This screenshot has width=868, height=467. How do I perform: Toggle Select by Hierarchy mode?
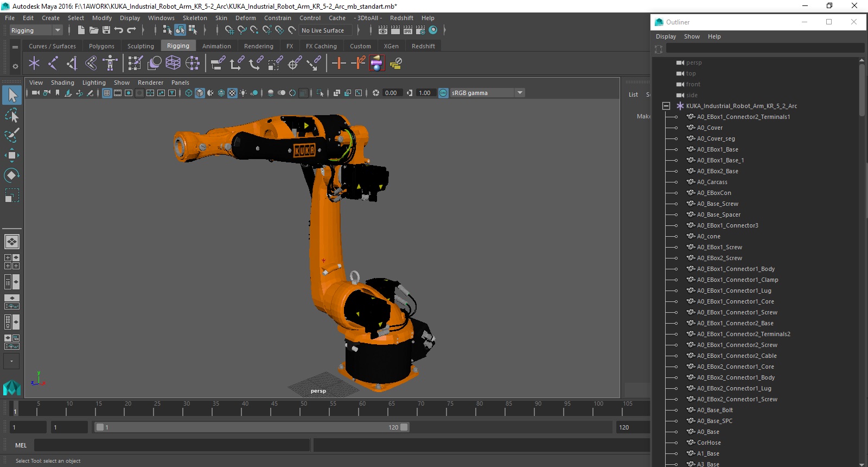pyautogui.click(x=167, y=30)
